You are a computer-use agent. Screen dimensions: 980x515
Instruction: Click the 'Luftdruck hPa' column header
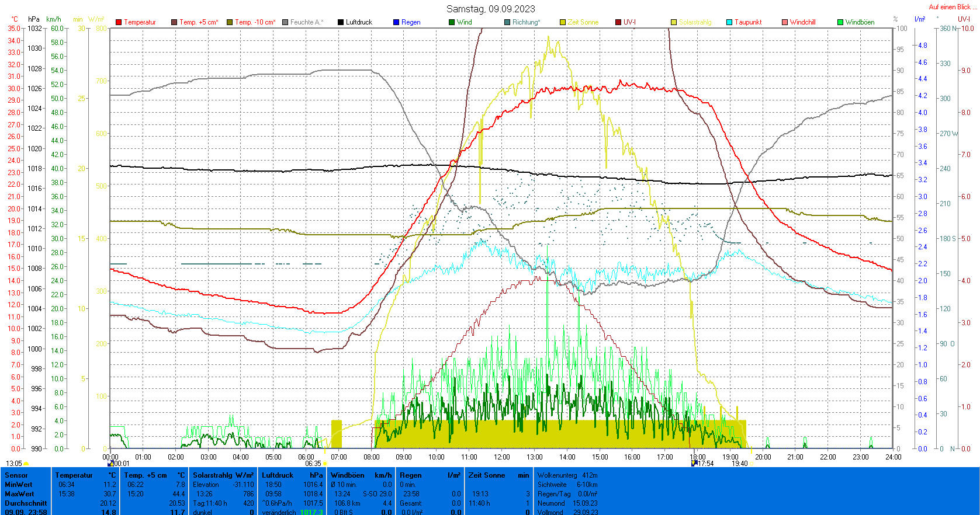(x=292, y=475)
